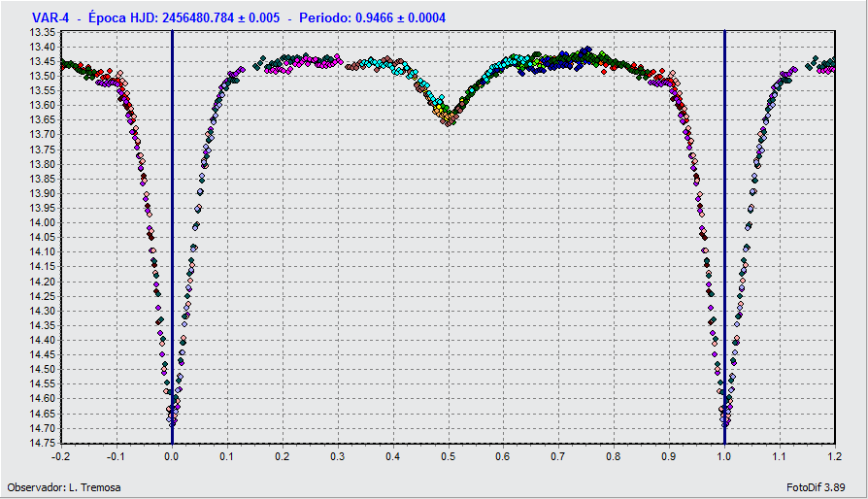Screen dimensions: 868x499
Task: Click the 0.7 phase axis label
Action: click(x=558, y=456)
